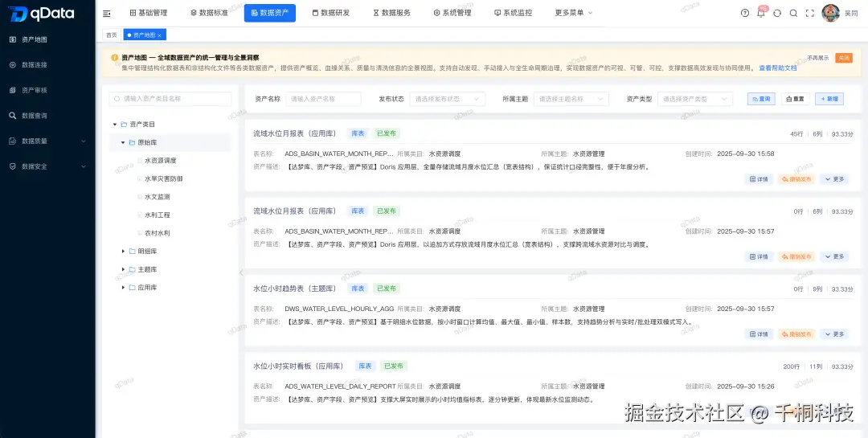Screen dimensions: 868x438
Task: Focus the 资产名称 input field
Action: 323,99
